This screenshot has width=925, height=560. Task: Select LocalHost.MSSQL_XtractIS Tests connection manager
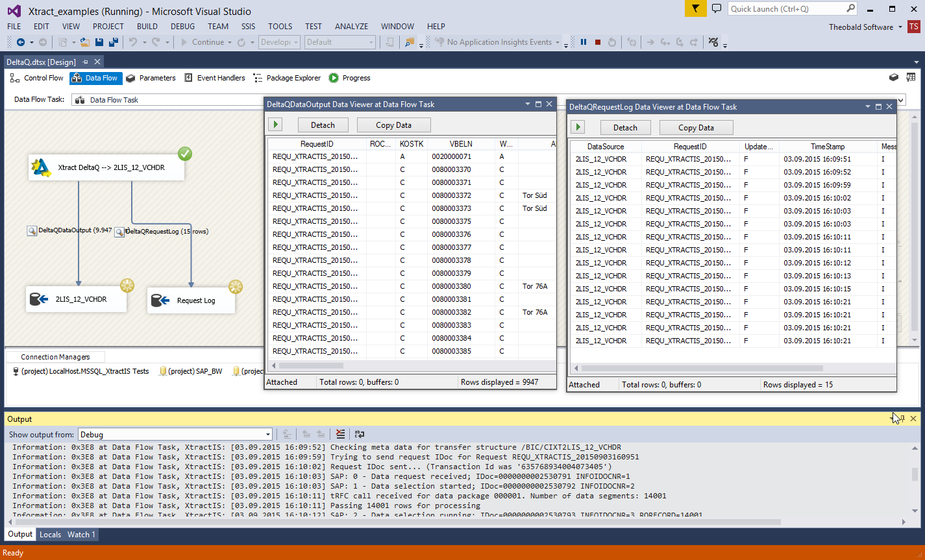(81, 371)
